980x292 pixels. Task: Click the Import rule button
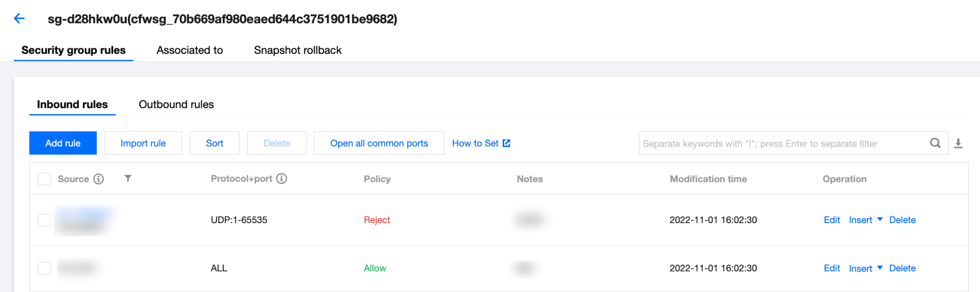coord(143,143)
